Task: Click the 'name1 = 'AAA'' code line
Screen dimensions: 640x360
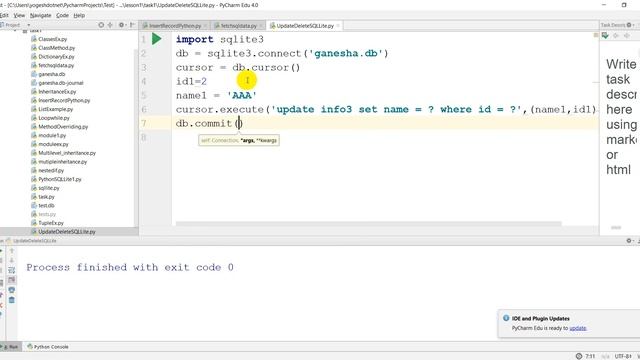Action: (216, 96)
